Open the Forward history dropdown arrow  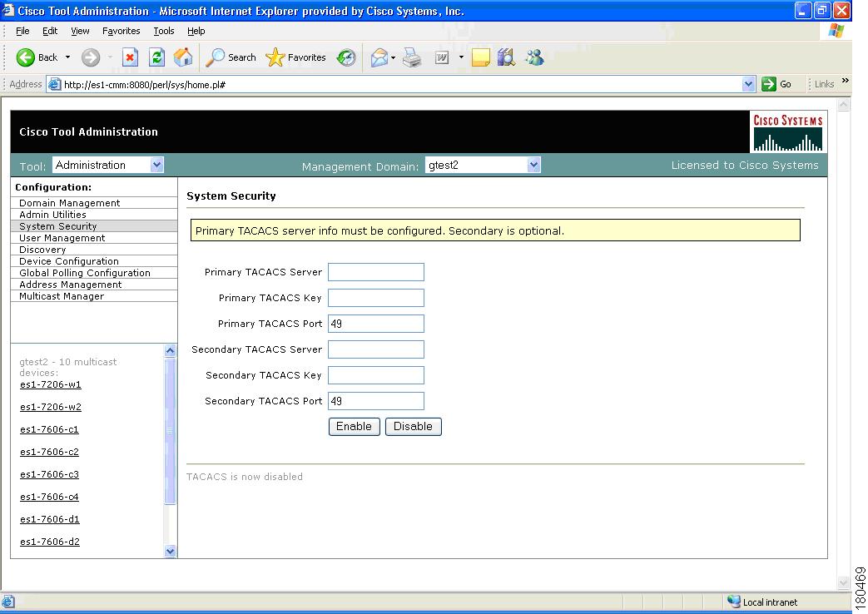(x=110, y=57)
